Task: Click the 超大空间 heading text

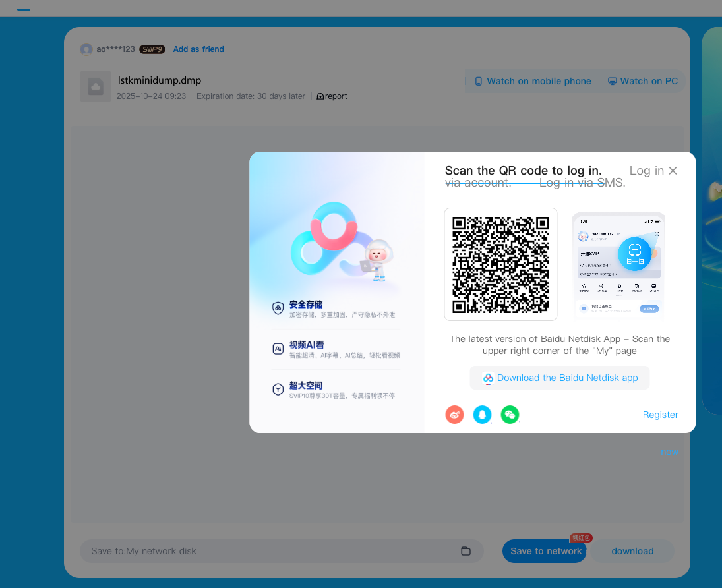Action: [306, 386]
